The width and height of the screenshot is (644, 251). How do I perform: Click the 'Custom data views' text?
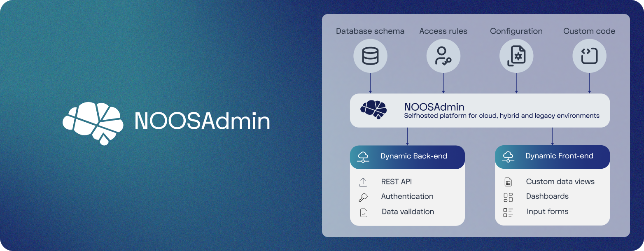560,181
